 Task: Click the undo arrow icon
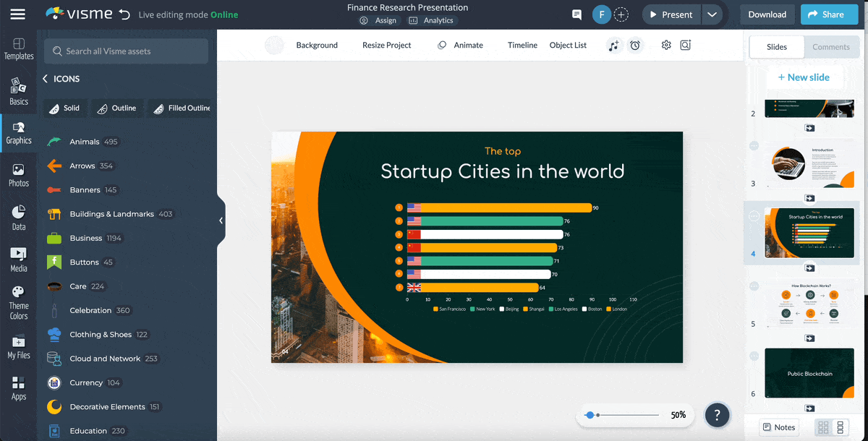tap(124, 14)
